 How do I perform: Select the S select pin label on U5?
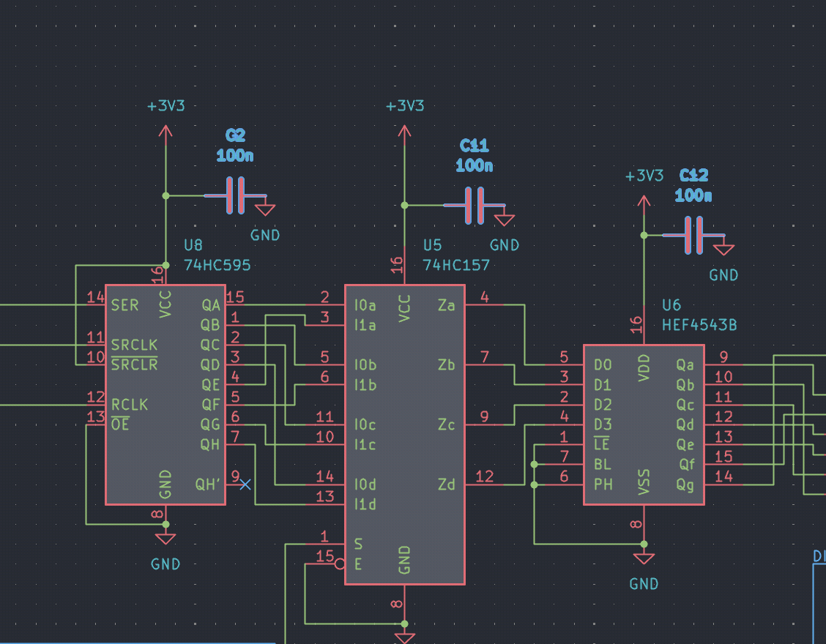[358, 544]
